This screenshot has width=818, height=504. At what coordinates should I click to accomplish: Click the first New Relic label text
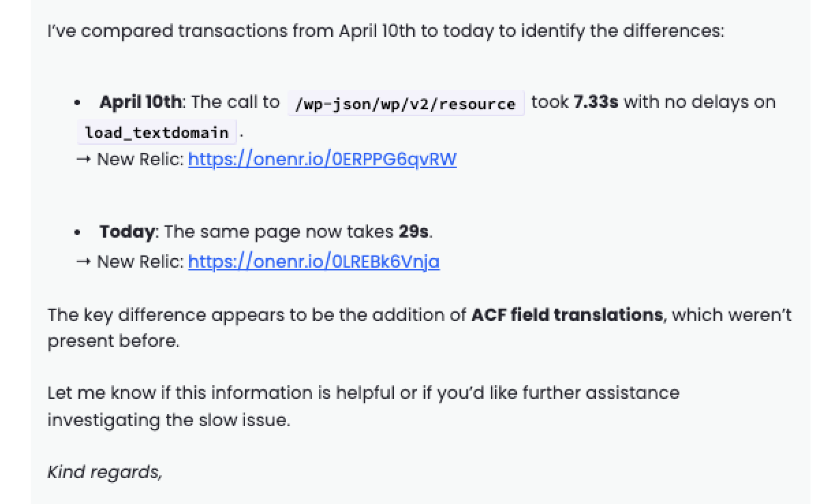141,159
